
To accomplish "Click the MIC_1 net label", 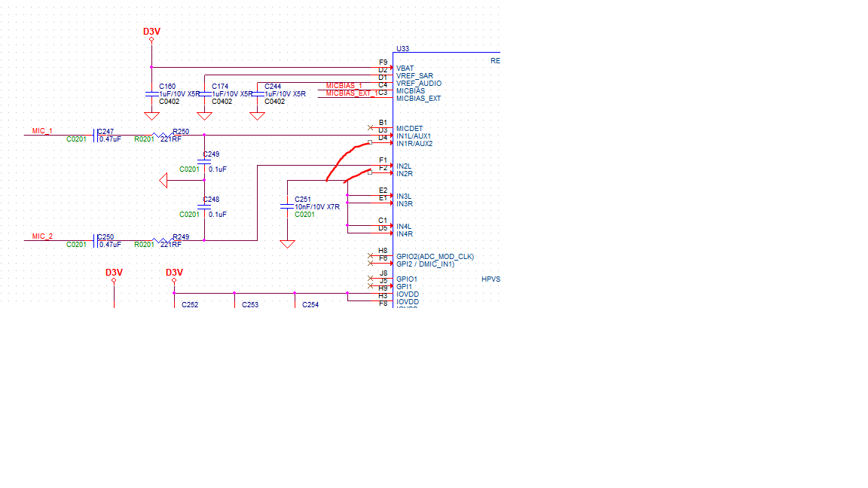I will (42, 131).
